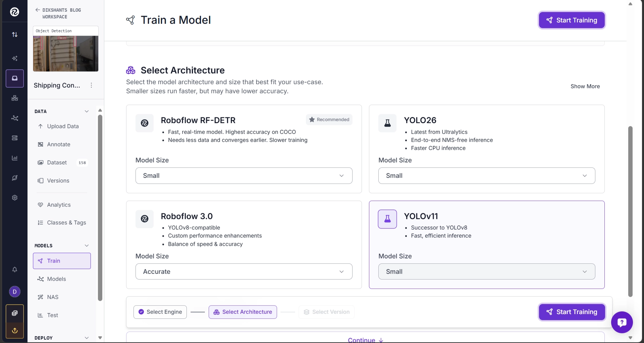Screen dimensions: 644x343
Task: Click the icon beside the Train a Model heading
Action: (130, 20)
